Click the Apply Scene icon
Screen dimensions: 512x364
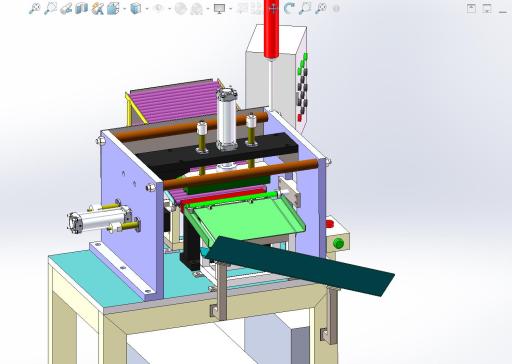click(x=196, y=9)
